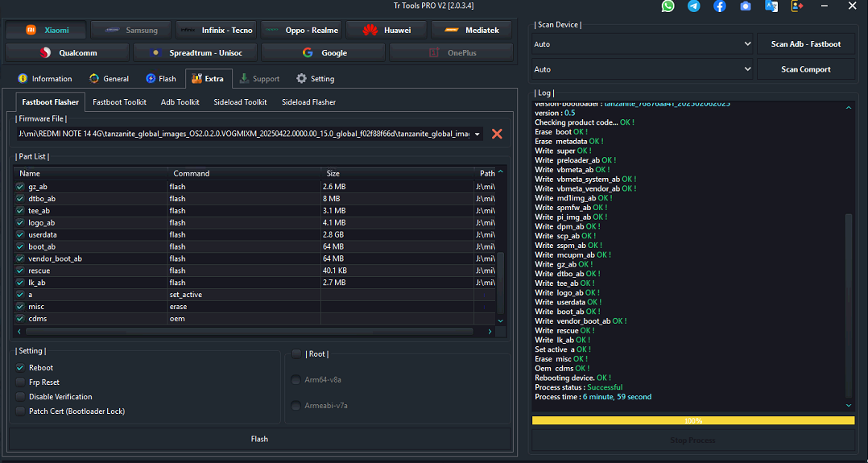The width and height of the screenshot is (868, 463).
Task: Uncheck the Reboot setting
Action: [20, 368]
